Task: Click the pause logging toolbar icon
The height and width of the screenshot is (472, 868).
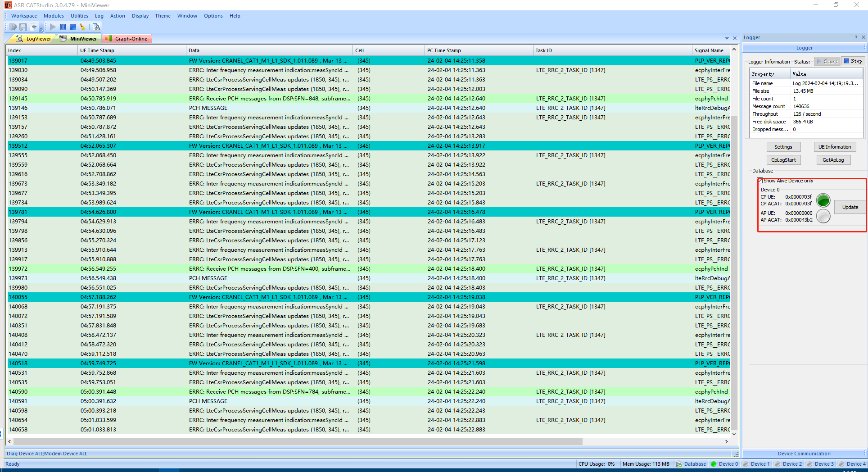Action: point(63,27)
